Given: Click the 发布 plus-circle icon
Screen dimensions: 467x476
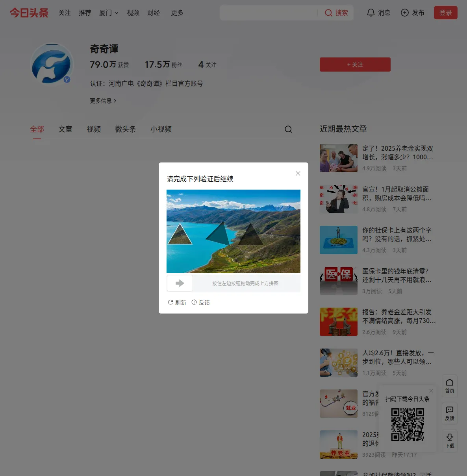Looking at the screenshot, I should click(x=404, y=13).
